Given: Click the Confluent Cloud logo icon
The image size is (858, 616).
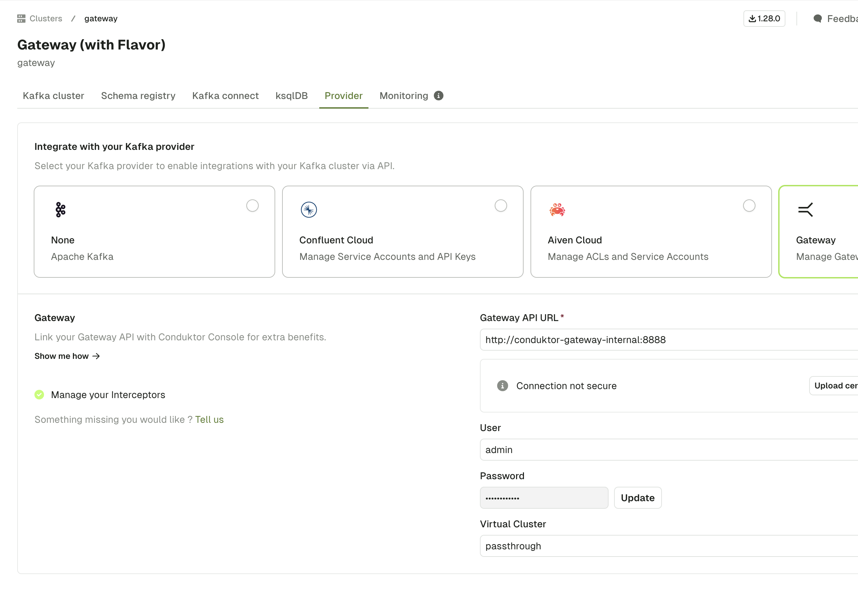Looking at the screenshot, I should 309,210.
